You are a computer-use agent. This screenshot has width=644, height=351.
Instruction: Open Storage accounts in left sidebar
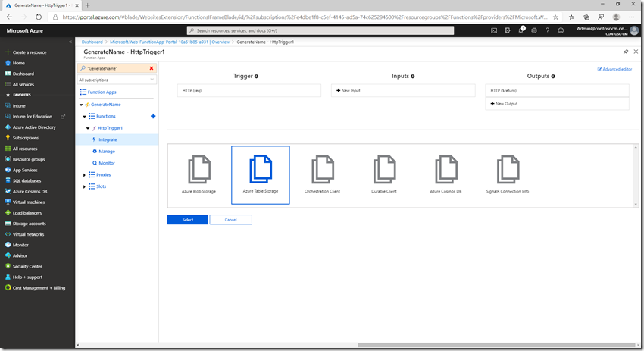(x=29, y=224)
